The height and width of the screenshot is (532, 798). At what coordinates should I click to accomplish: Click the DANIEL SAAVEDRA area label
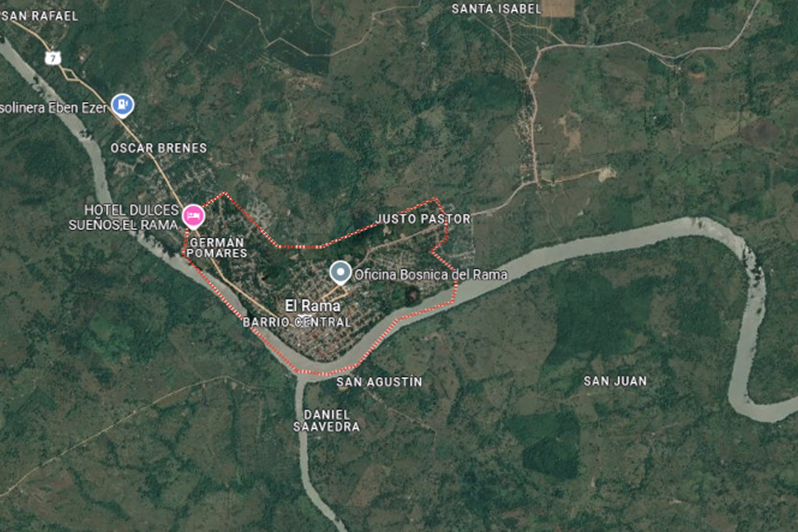click(x=326, y=420)
